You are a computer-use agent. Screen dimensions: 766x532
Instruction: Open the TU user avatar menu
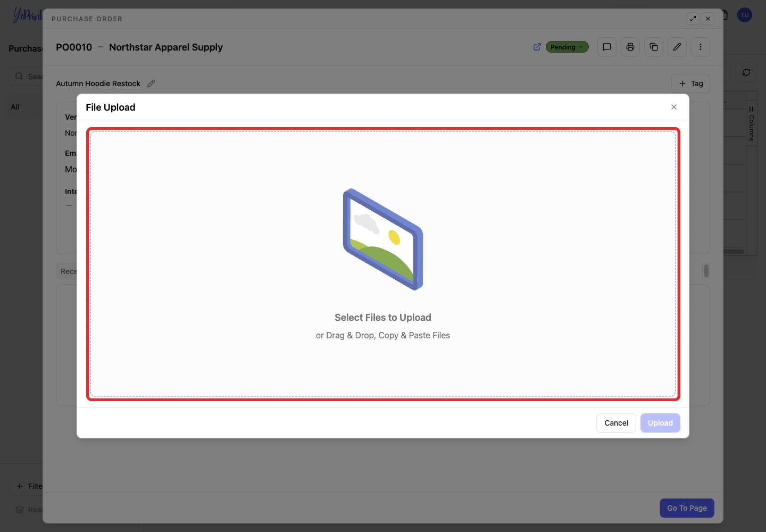pos(745,15)
